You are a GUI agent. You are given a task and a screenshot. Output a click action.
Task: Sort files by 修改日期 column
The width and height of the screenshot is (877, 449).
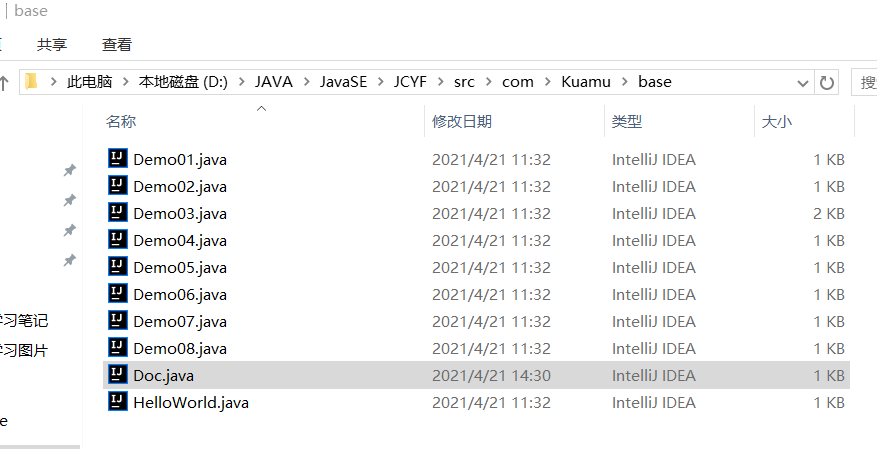[x=461, y=121]
